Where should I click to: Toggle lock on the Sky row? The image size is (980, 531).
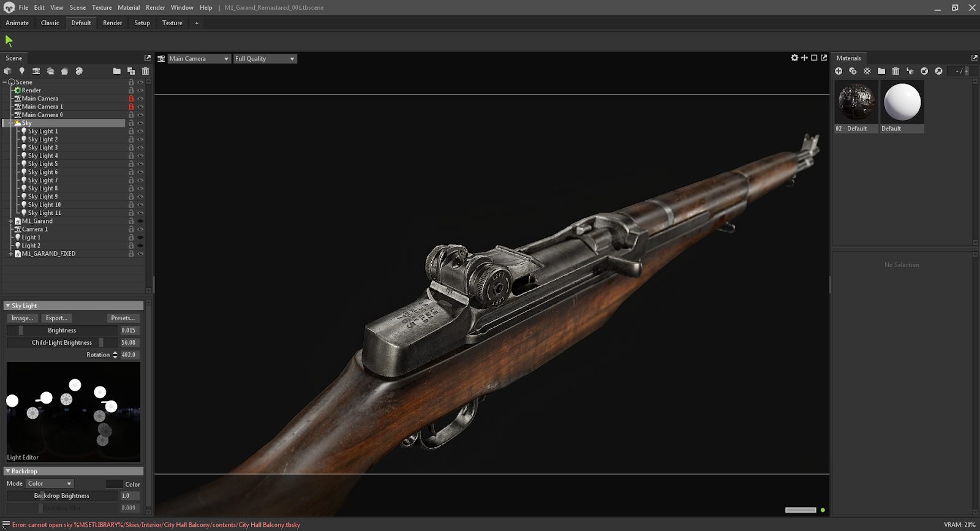131,123
